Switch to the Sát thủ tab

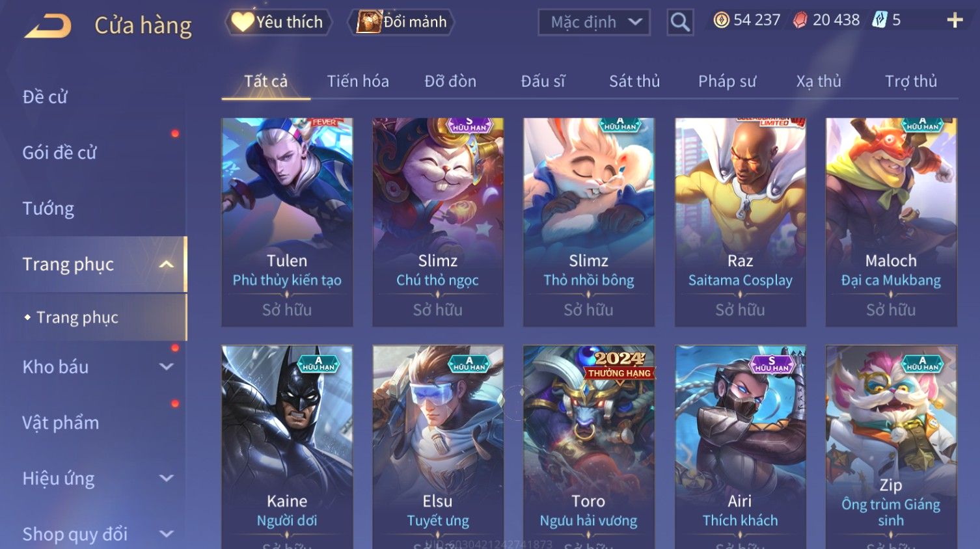tap(634, 81)
